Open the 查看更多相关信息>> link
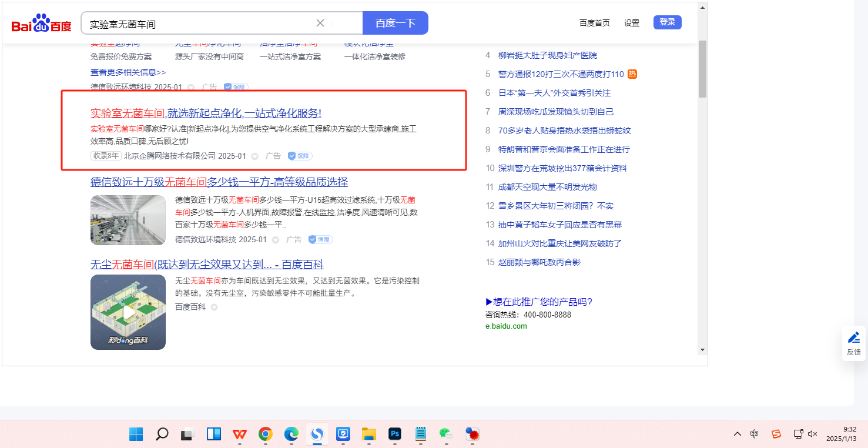Viewport: 868px width, 448px height. 128,72
